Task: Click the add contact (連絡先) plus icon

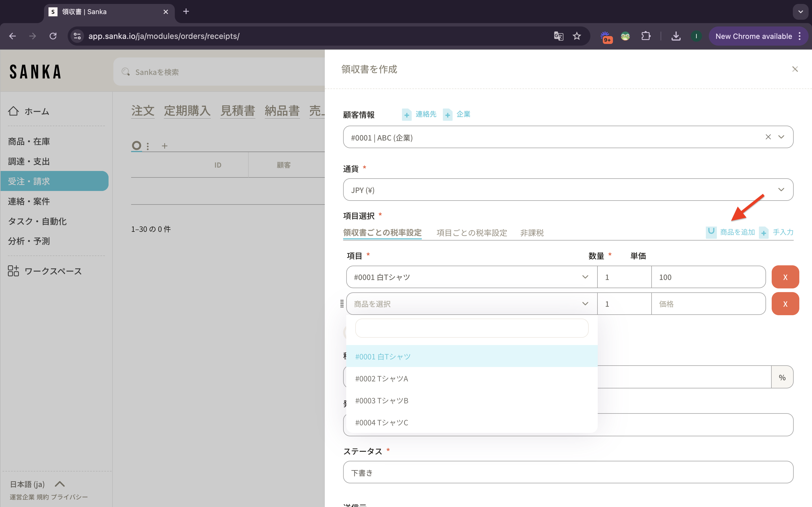Action: click(407, 115)
